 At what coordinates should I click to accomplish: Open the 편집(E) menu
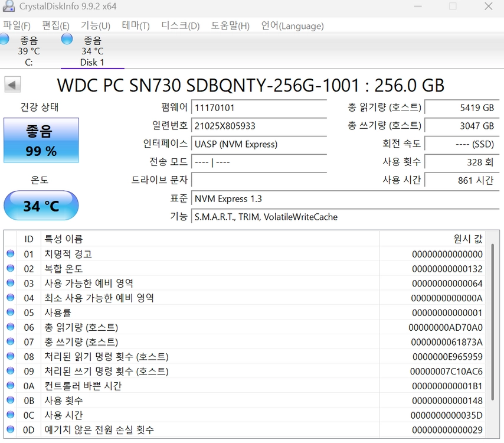(x=55, y=25)
